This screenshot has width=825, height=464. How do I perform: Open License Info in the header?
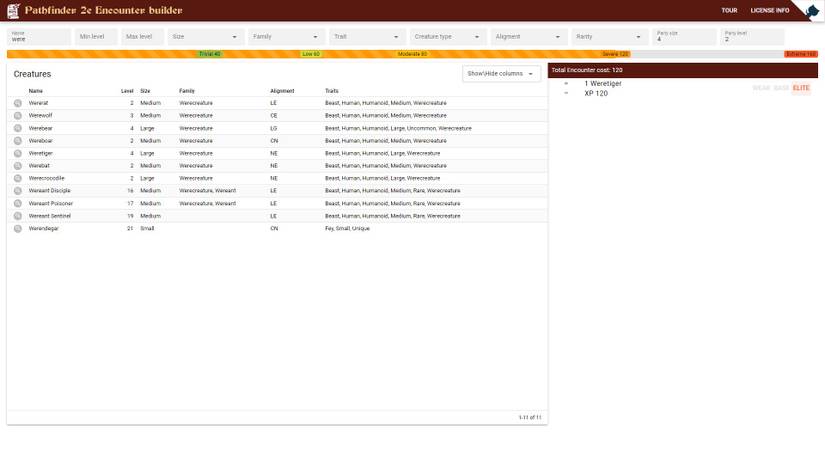769,10
